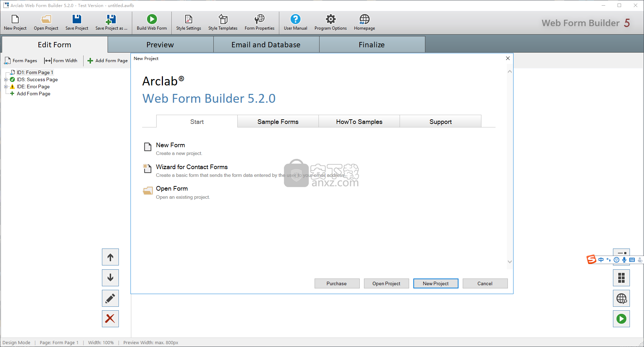Select IDS: Success Page tree item
The image size is (644, 347).
37,79
